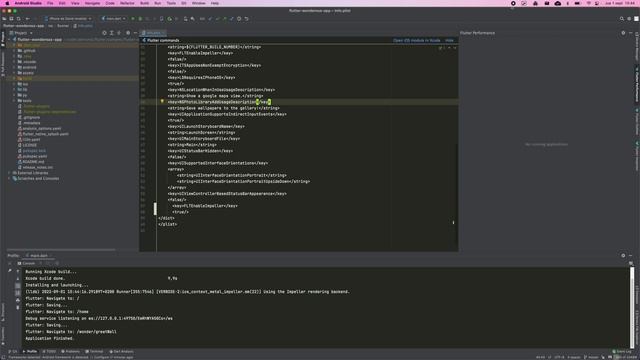Click Open iOS module in Xcode link
Screen dimensions: 640x360
pyautogui.click(x=416, y=40)
